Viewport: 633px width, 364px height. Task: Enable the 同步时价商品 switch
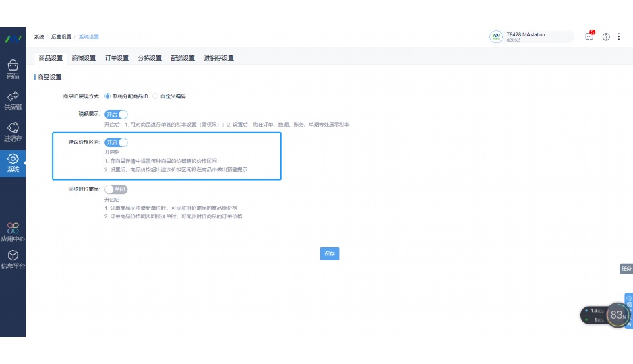tap(116, 190)
